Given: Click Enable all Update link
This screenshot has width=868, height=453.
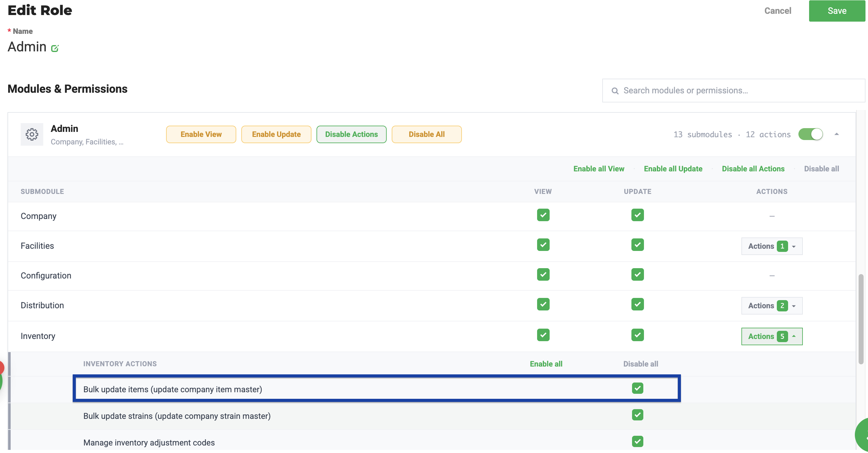Looking at the screenshot, I should click(673, 169).
